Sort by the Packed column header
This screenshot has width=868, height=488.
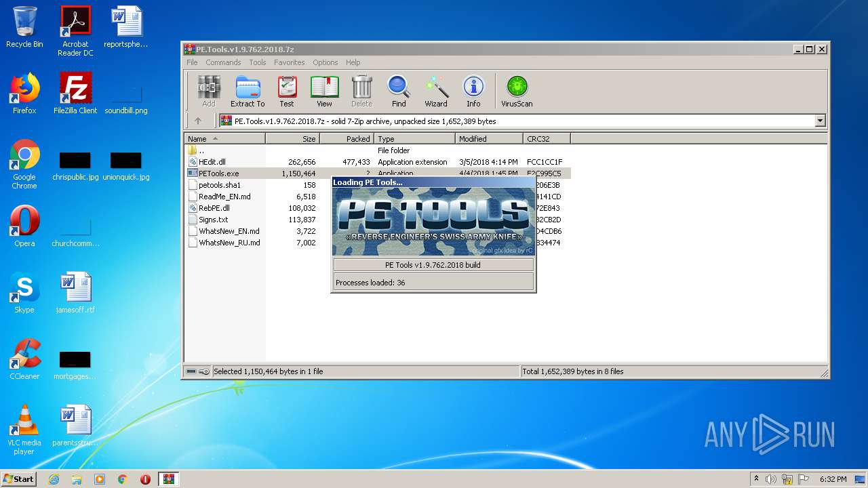[x=347, y=139]
